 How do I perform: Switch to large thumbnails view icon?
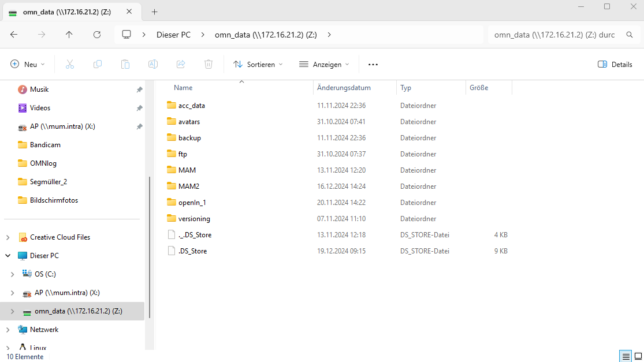tap(638, 356)
